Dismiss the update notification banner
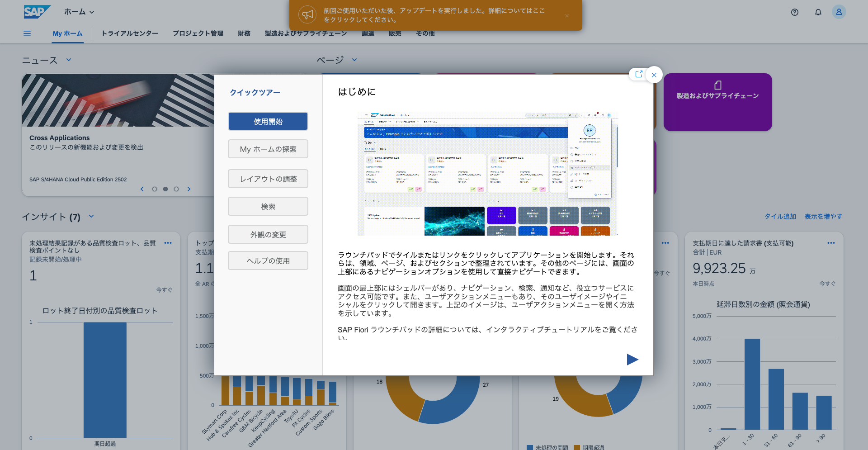 [567, 15]
